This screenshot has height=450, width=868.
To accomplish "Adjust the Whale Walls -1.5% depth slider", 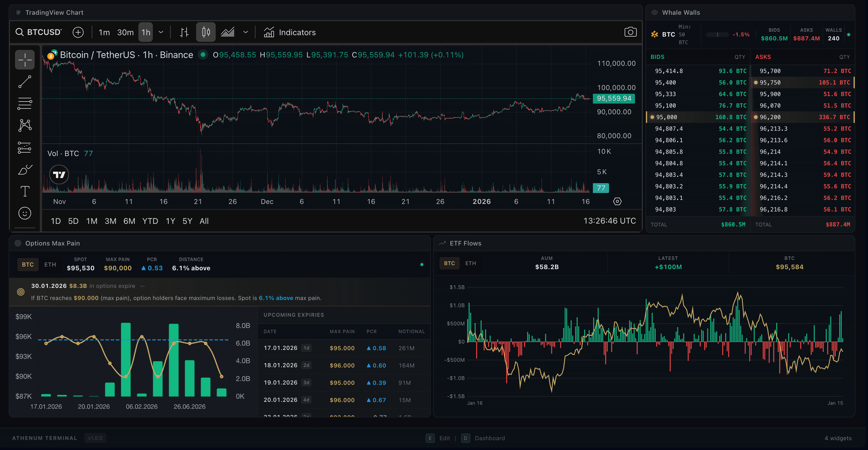I will coord(718,34).
